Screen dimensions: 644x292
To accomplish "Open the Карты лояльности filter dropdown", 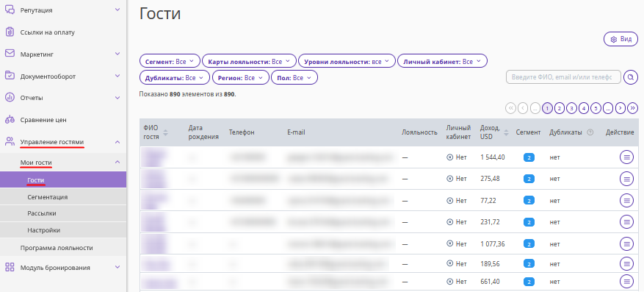I will coord(249,61).
